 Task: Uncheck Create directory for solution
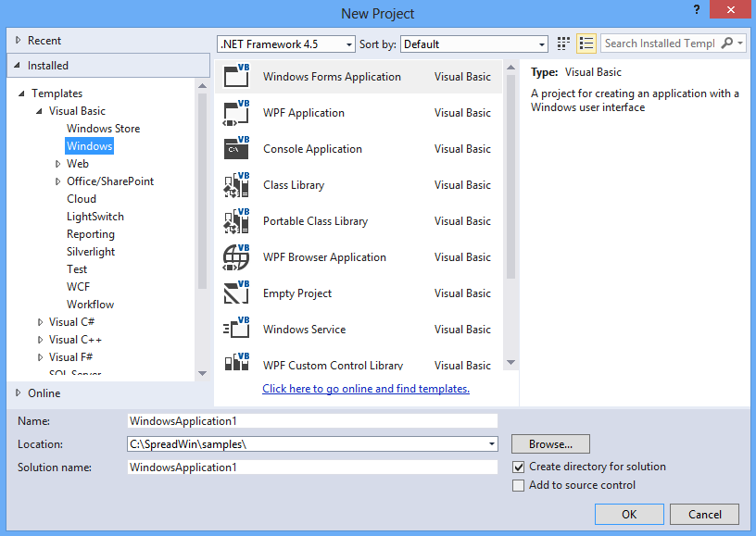[519, 467]
